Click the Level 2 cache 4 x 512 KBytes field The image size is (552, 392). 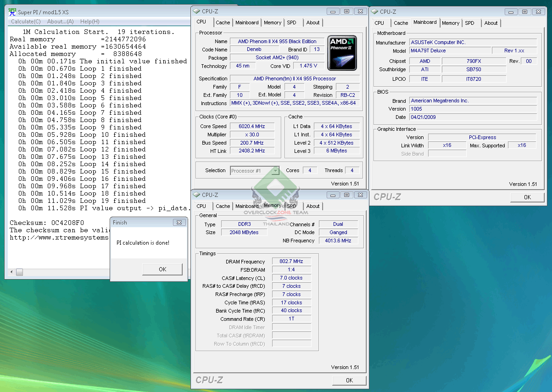336,143
